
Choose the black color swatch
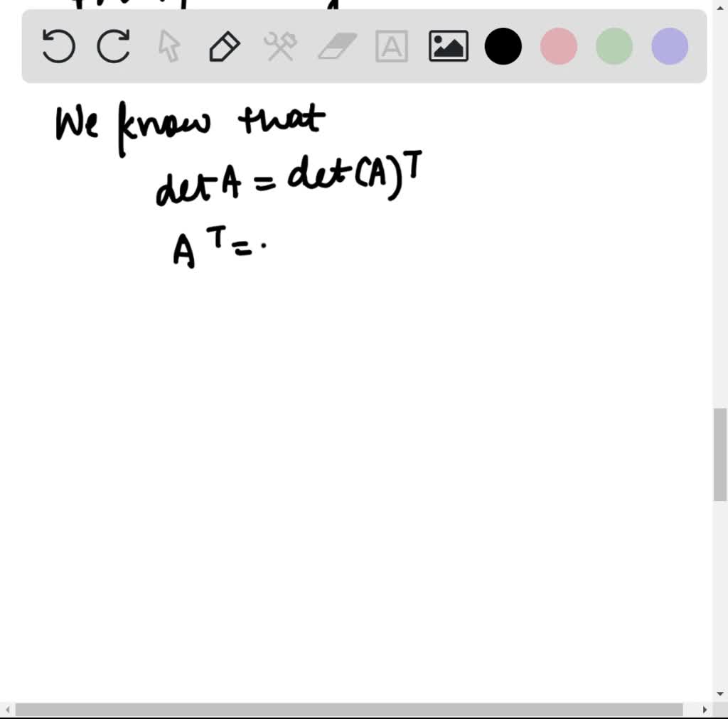pyautogui.click(x=503, y=46)
